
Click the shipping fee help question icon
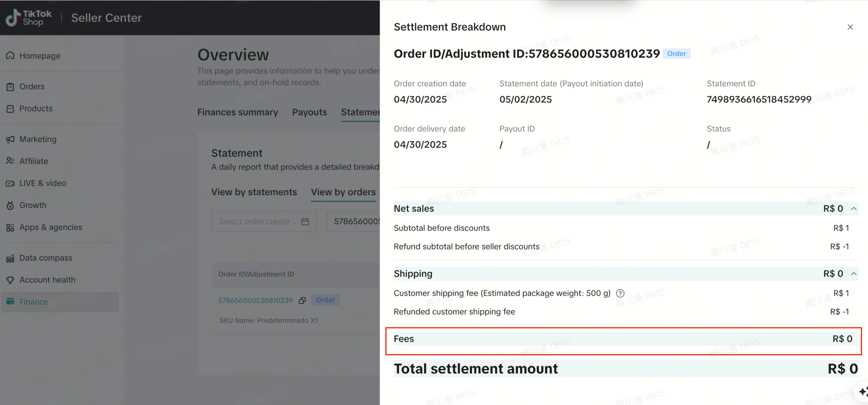point(620,293)
